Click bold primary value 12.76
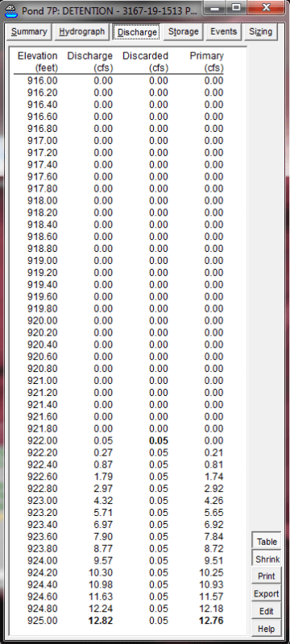Image resolution: width=290 pixels, height=644 pixels. pos(212,620)
